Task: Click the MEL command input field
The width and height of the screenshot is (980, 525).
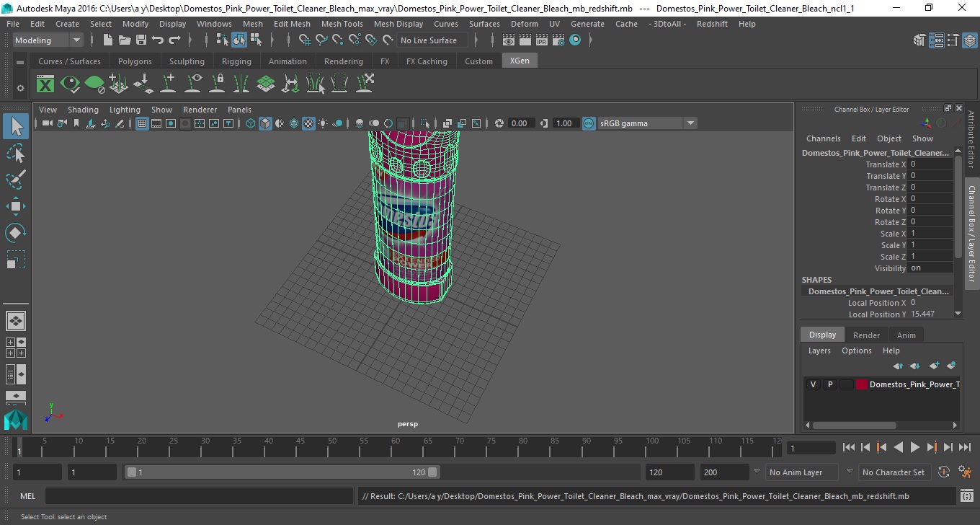Action: [x=199, y=496]
